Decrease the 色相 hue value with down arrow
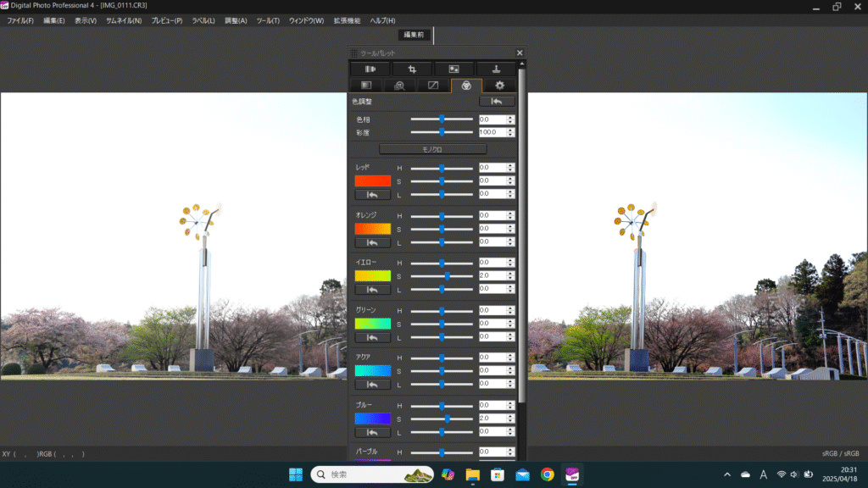Viewport: 868px width, 488px height. click(510, 122)
